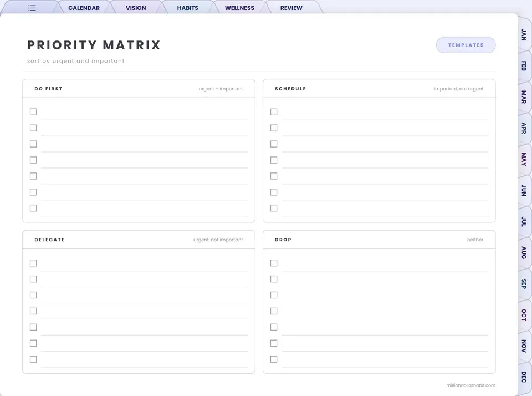Jump to the AUG month tab
This screenshot has height=396, width=532.
pyautogui.click(x=524, y=252)
